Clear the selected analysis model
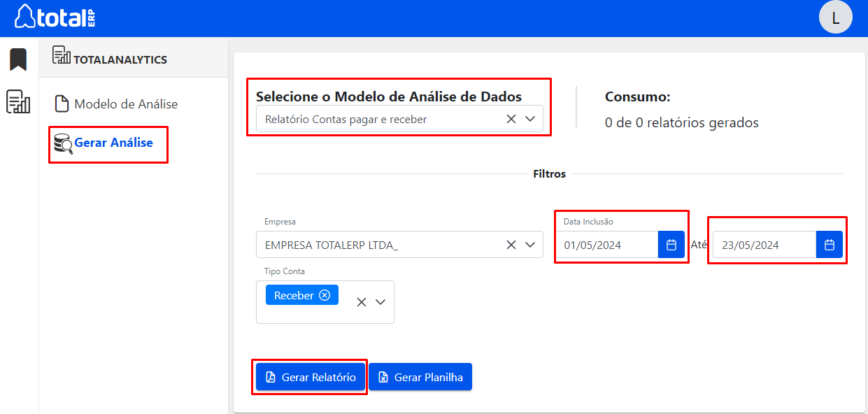The height and width of the screenshot is (414, 868). coord(511,119)
